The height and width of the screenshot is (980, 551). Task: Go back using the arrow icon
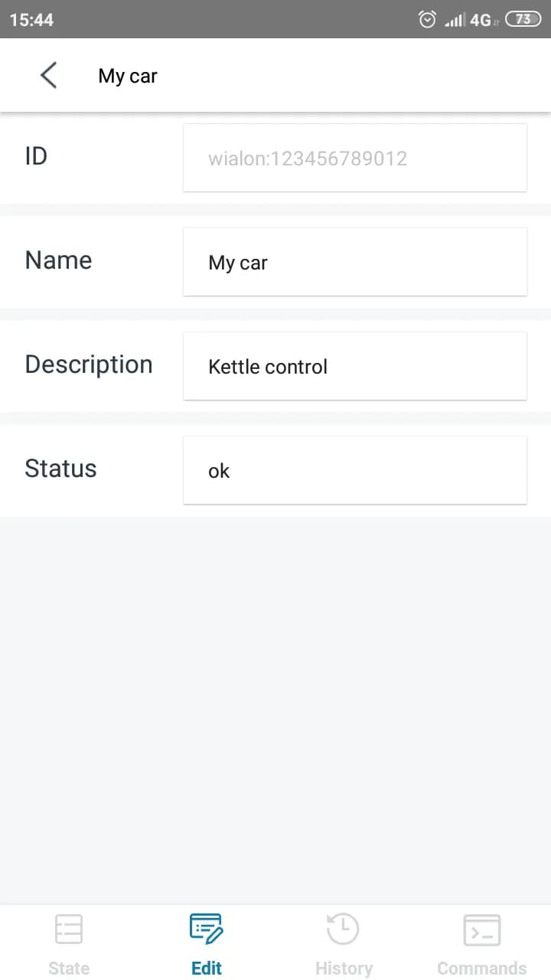coord(48,76)
